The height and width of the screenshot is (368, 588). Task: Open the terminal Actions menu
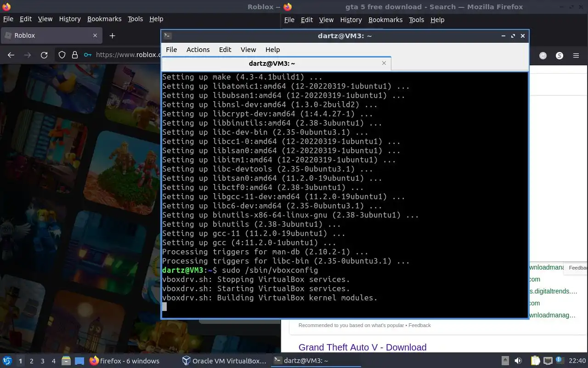pyautogui.click(x=198, y=50)
